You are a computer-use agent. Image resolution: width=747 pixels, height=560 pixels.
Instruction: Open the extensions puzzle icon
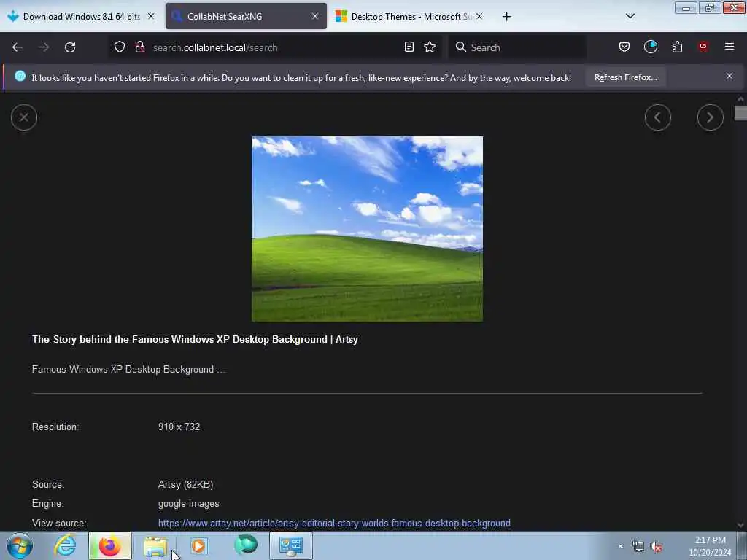(x=677, y=47)
